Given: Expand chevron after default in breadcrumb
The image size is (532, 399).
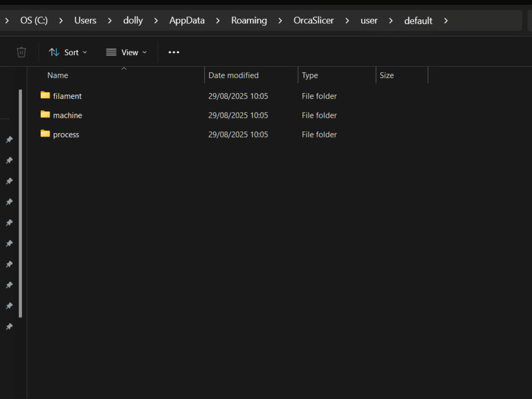Looking at the screenshot, I should click(446, 21).
